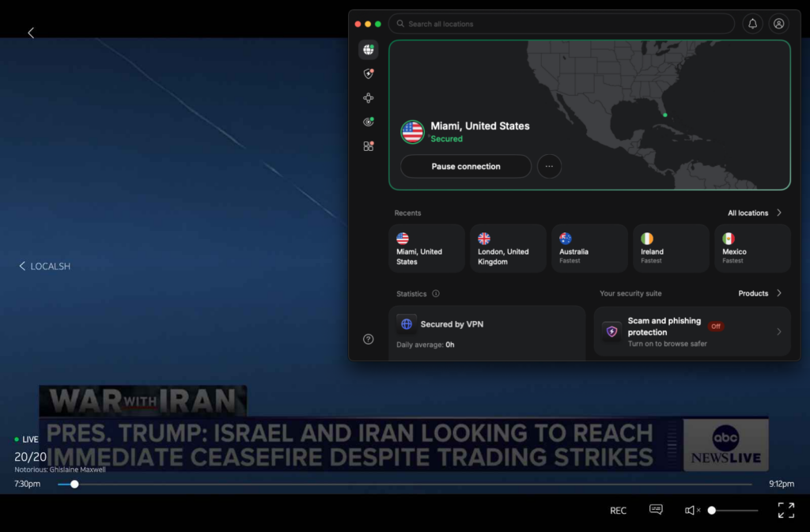Open the Meshnet icon in sidebar
Image resolution: width=810 pixels, height=532 pixels.
[x=369, y=98]
